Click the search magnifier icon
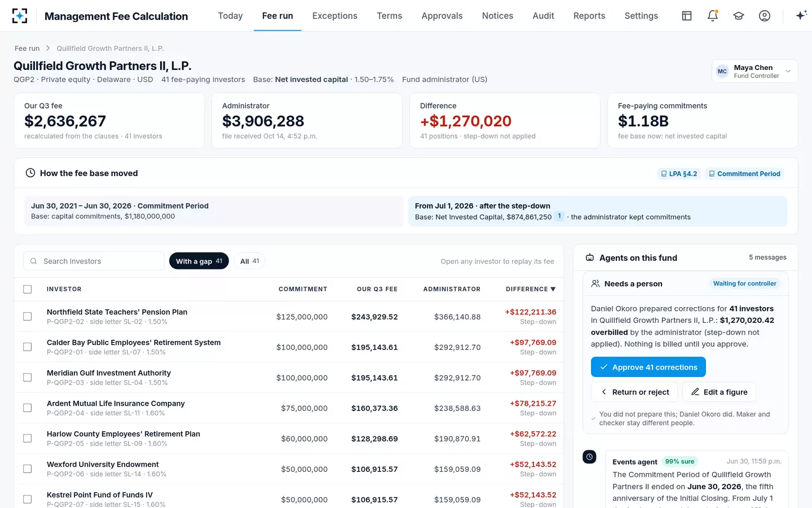Screen dimensions: 812x508 click(33, 261)
